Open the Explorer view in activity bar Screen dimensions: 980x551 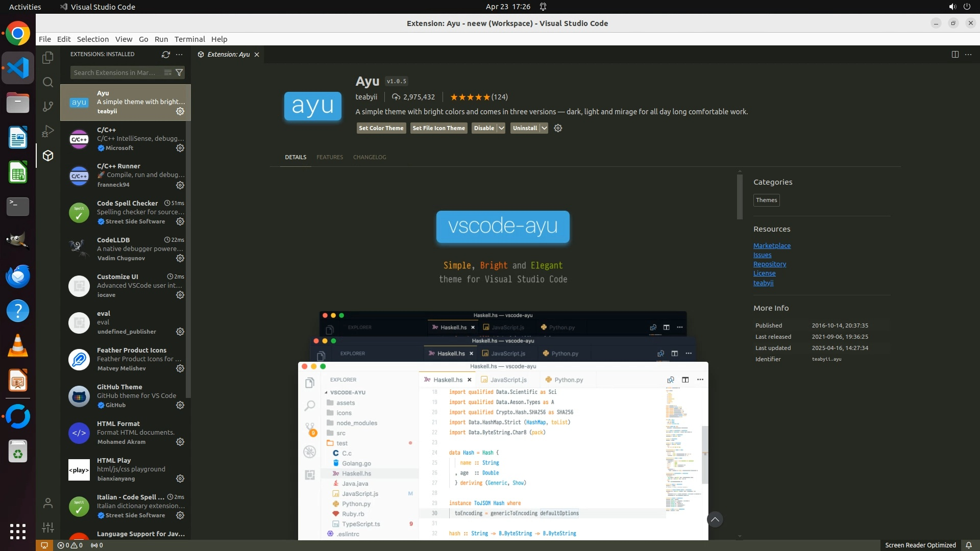(48, 58)
